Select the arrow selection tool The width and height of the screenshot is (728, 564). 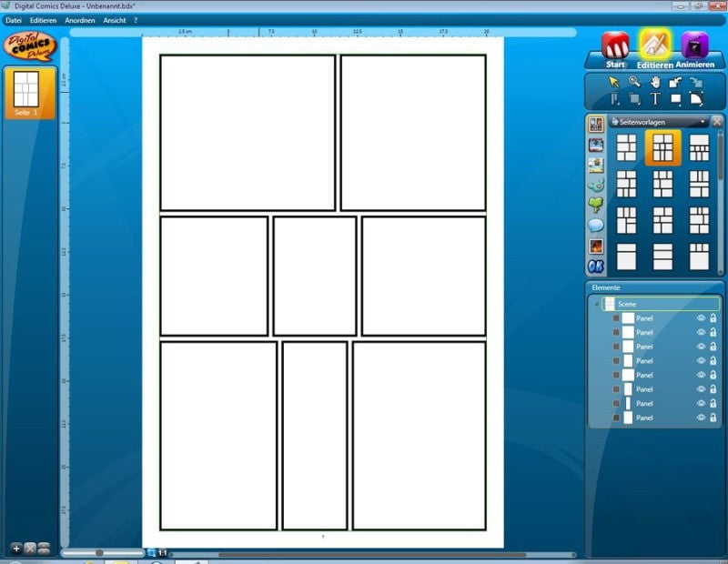click(x=613, y=82)
